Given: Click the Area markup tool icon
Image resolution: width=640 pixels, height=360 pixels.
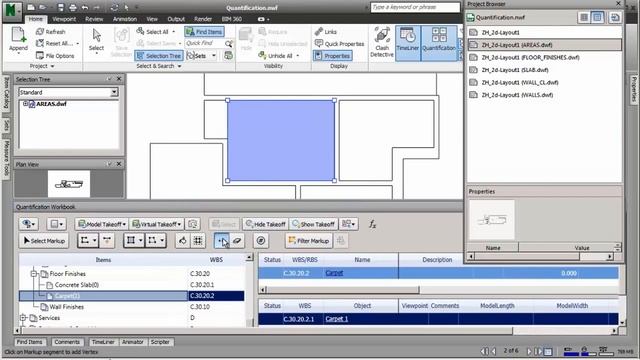Looking at the screenshot, I should coord(131,241).
